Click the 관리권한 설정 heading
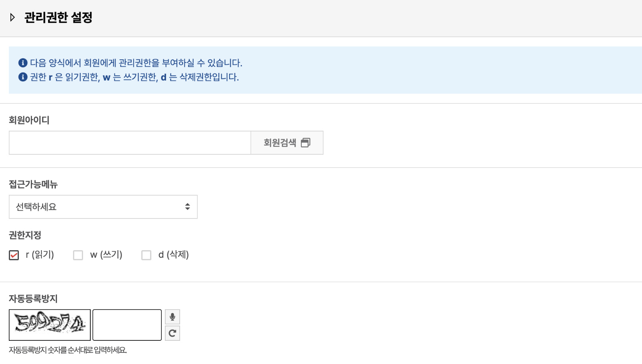This screenshot has height=364, width=642. tap(59, 17)
